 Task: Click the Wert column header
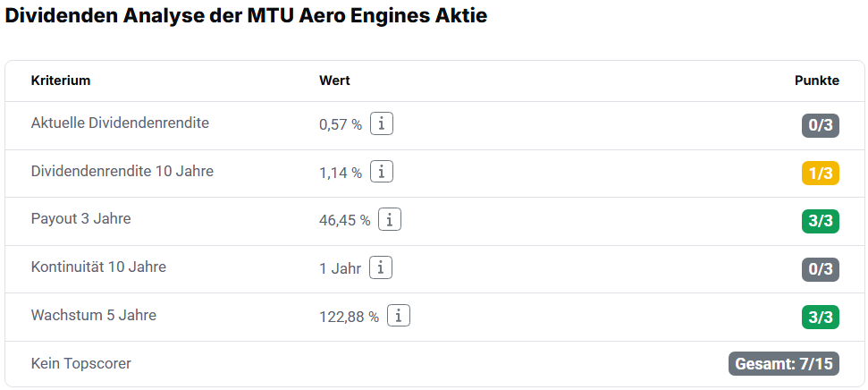click(334, 81)
